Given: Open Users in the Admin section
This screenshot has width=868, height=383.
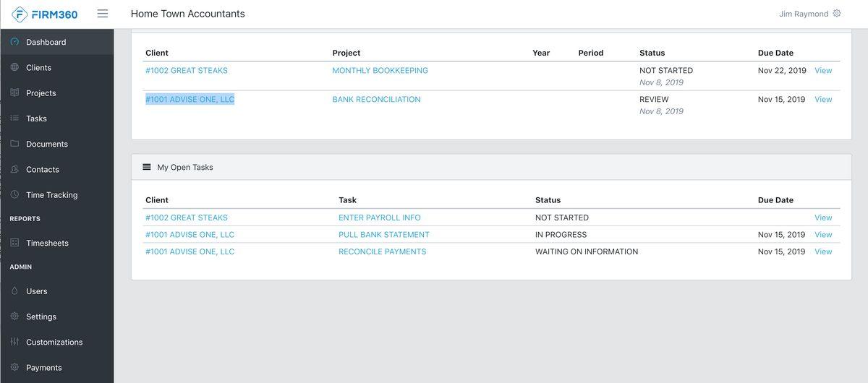Looking at the screenshot, I should (x=36, y=291).
